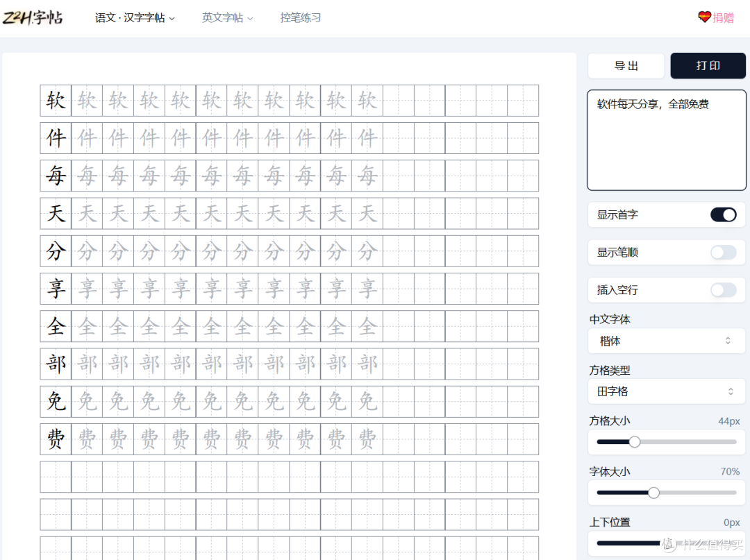Click the bold first character 天
This screenshot has width=750, height=560.
(56, 214)
